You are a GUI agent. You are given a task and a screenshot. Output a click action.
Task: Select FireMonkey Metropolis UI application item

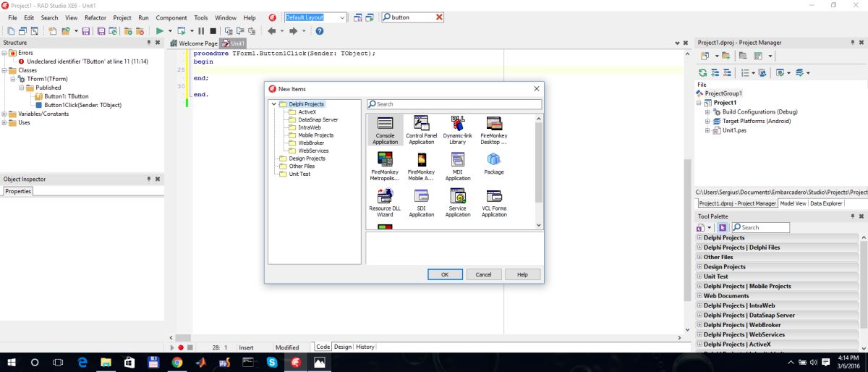click(x=385, y=166)
